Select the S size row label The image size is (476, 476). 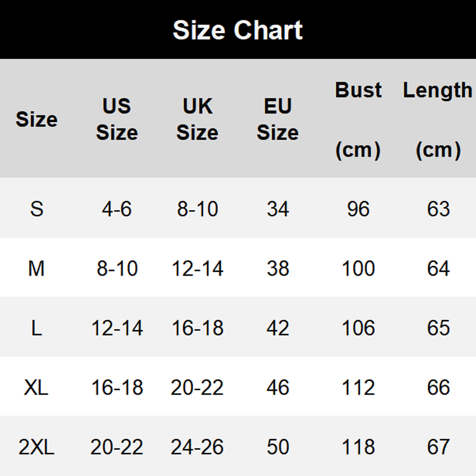point(36,209)
